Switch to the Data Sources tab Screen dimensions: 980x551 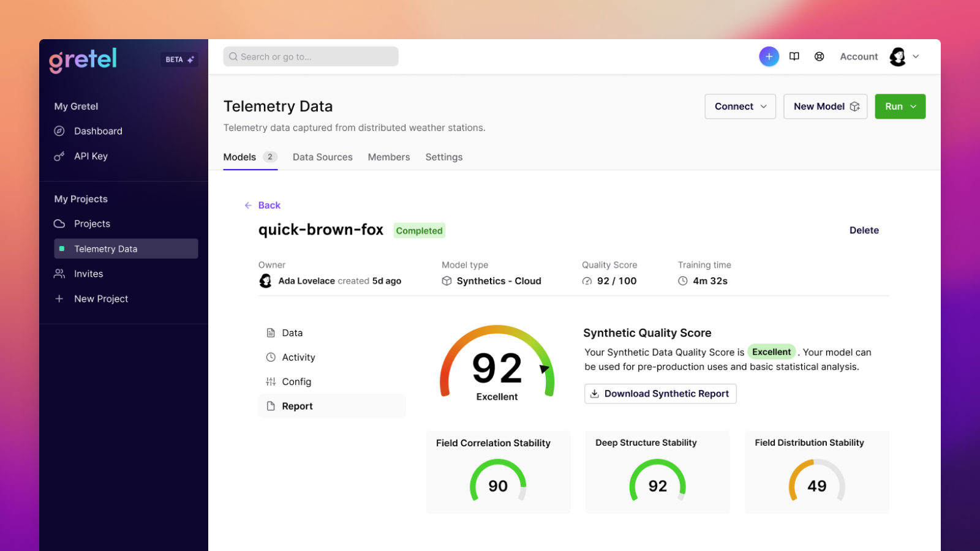point(322,157)
